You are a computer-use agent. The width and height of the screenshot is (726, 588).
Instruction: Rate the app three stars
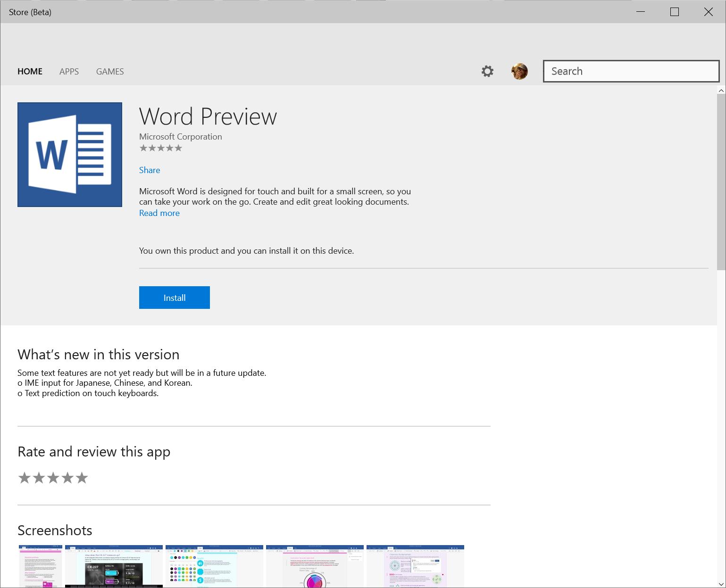(53, 478)
